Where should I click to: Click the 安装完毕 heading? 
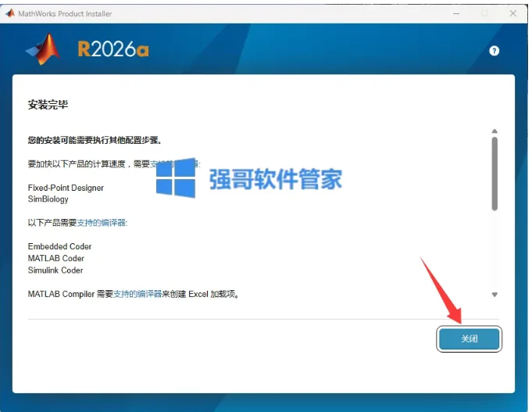[48, 105]
